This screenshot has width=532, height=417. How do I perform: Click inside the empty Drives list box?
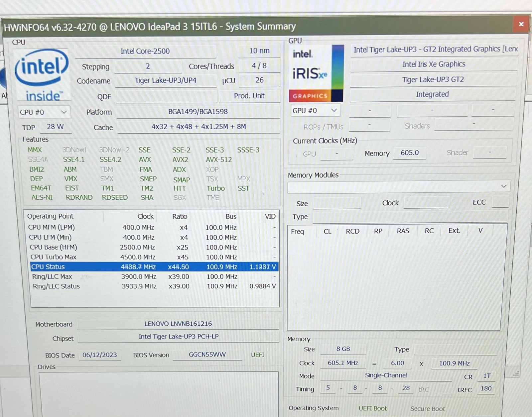pyautogui.click(x=158, y=394)
